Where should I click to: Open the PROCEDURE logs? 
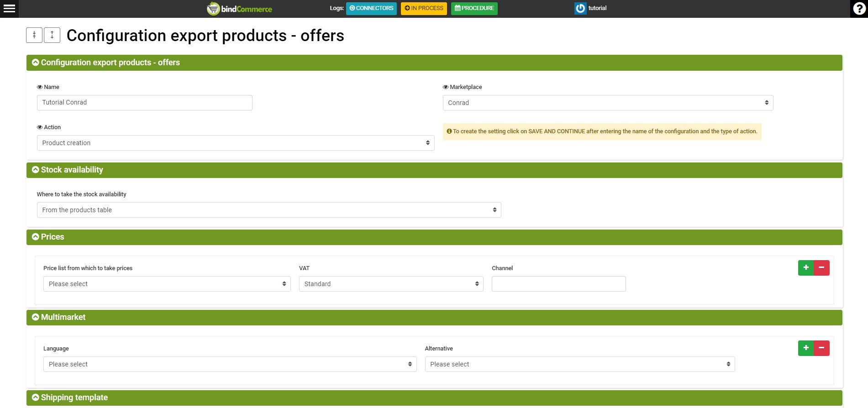point(474,8)
